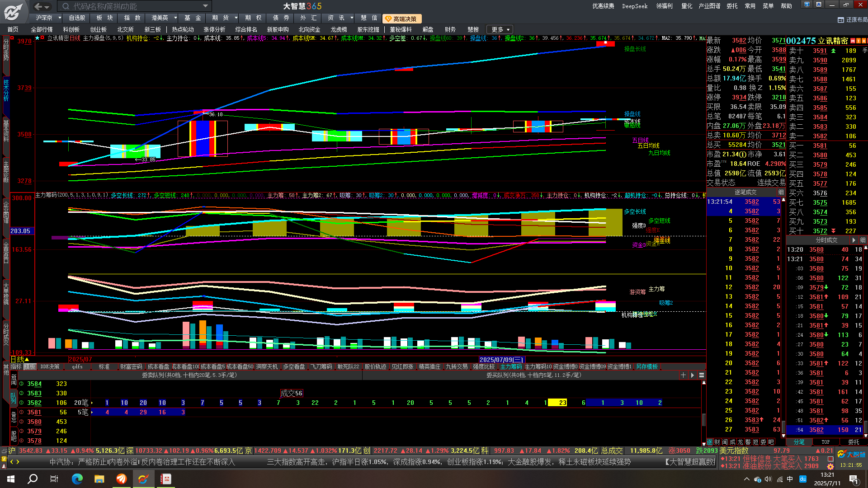
Task: Expand system tray hidden icons chevron
Action: [746, 479]
